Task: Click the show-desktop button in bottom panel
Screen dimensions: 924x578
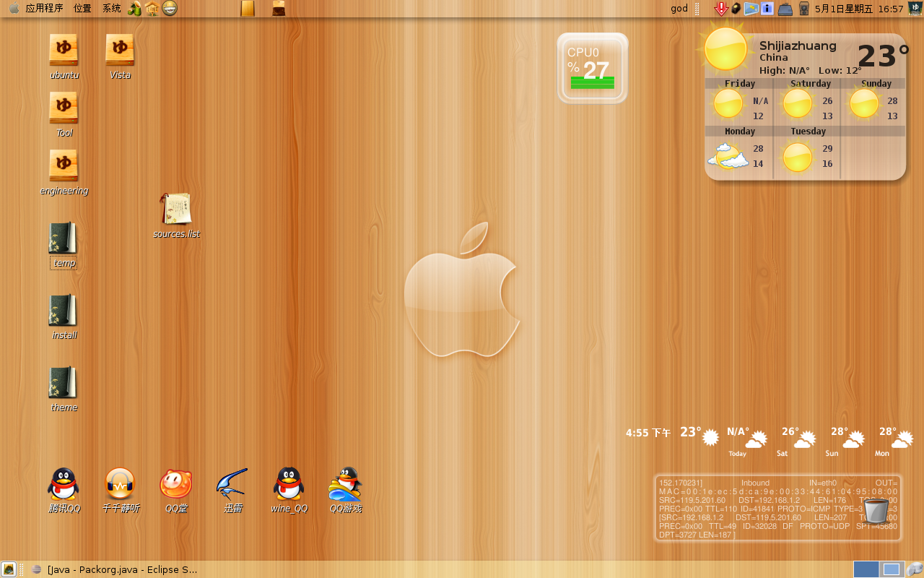Action: 9,569
